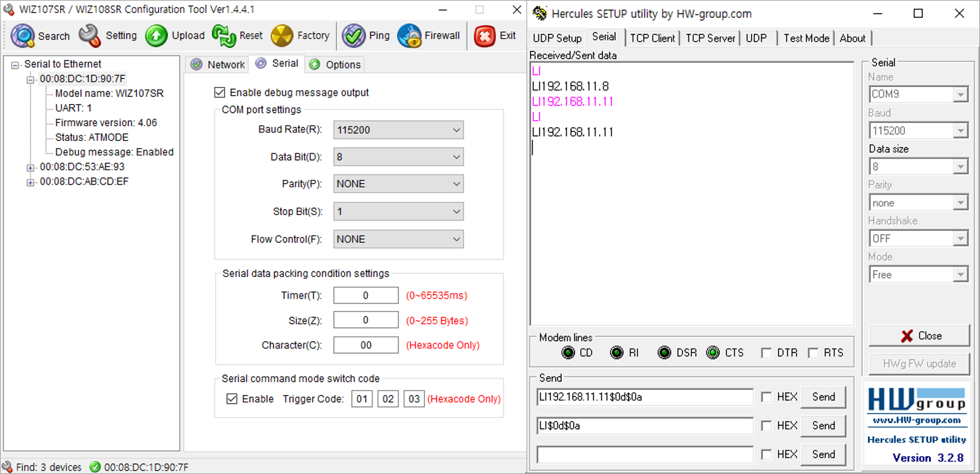Toggle Enable debug message output checkbox
This screenshot has width=980, height=474.
[x=220, y=92]
